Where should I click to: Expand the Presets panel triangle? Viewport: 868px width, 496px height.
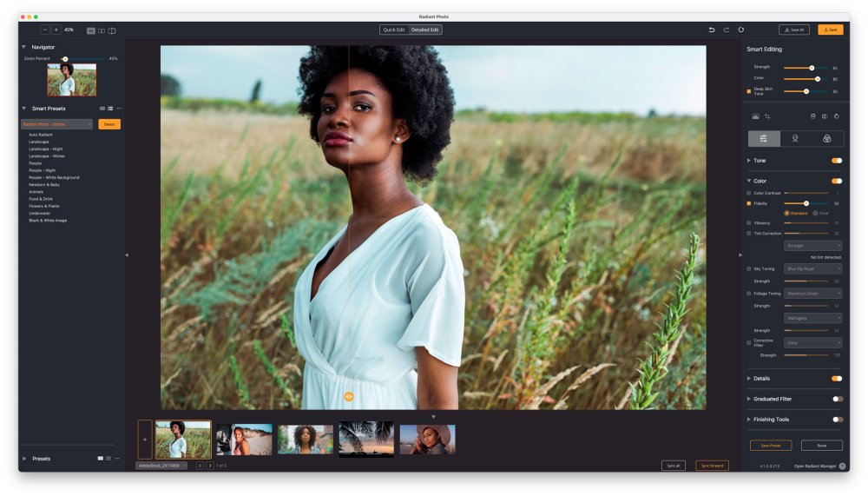[23, 459]
